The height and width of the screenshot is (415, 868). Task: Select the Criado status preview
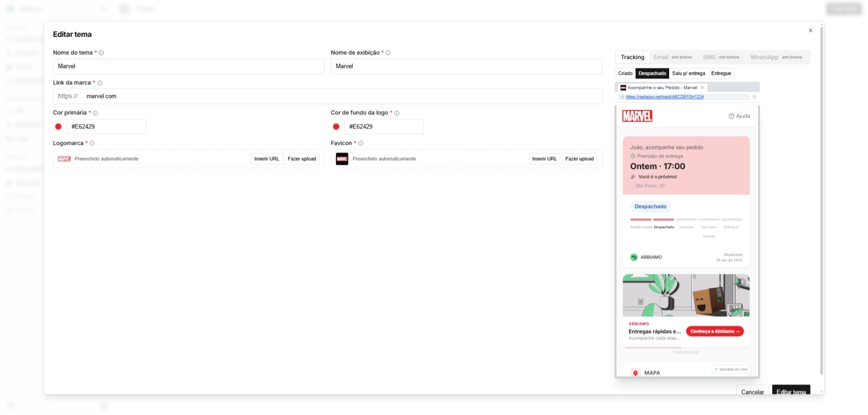pyautogui.click(x=625, y=74)
